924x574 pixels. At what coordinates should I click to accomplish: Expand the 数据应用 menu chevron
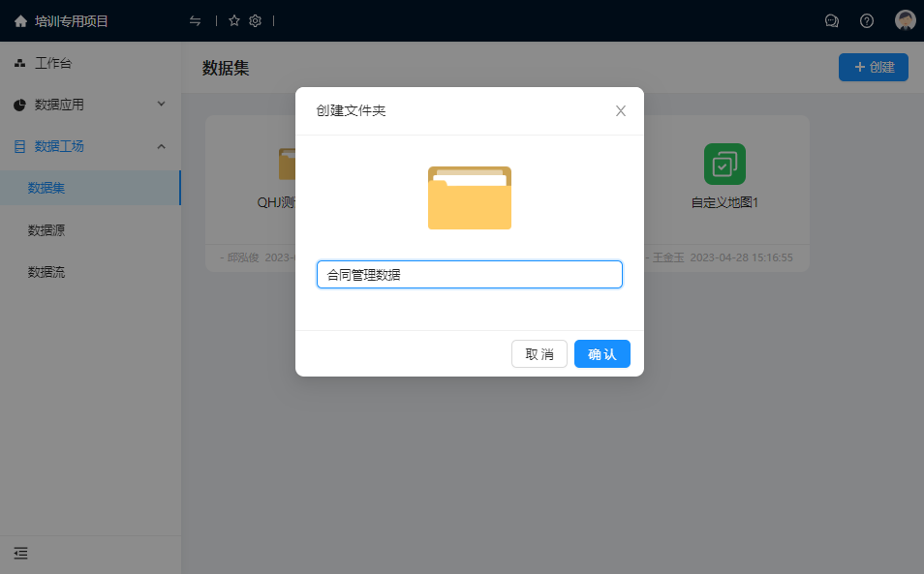point(162,105)
